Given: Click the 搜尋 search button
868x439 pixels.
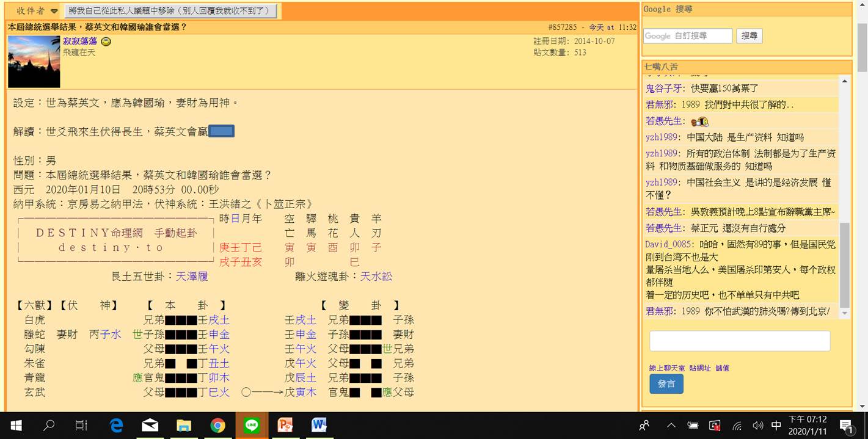Looking at the screenshot, I should (x=749, y=35).
